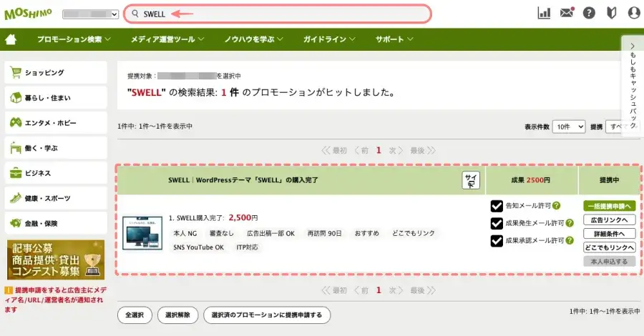Click the SNS YouTube OK tag

point(198,247)
